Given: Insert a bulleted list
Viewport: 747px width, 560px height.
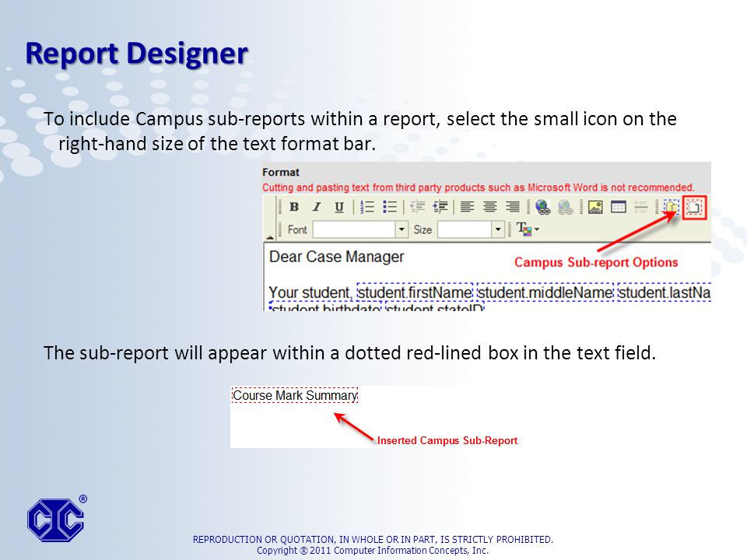Looking at the screenshot, I should (390, 207).
